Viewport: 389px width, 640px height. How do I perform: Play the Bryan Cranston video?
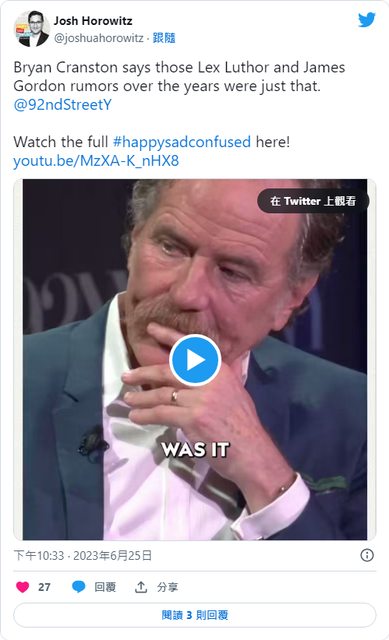point(195,360)
